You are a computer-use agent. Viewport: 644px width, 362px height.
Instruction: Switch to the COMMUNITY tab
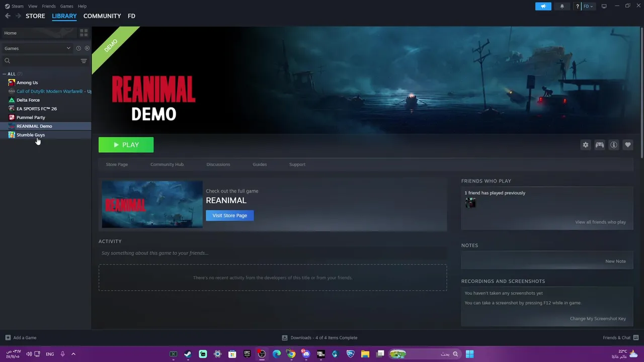102,16
